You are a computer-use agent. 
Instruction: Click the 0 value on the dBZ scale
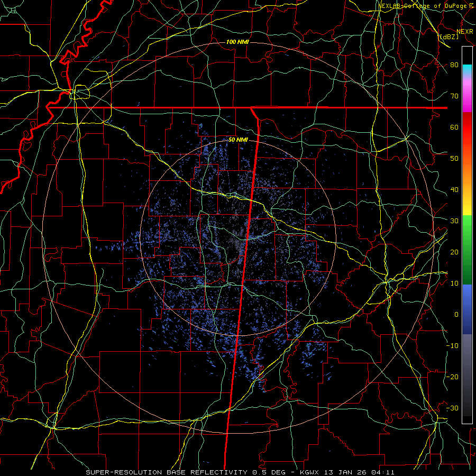[x=456, y=315]
